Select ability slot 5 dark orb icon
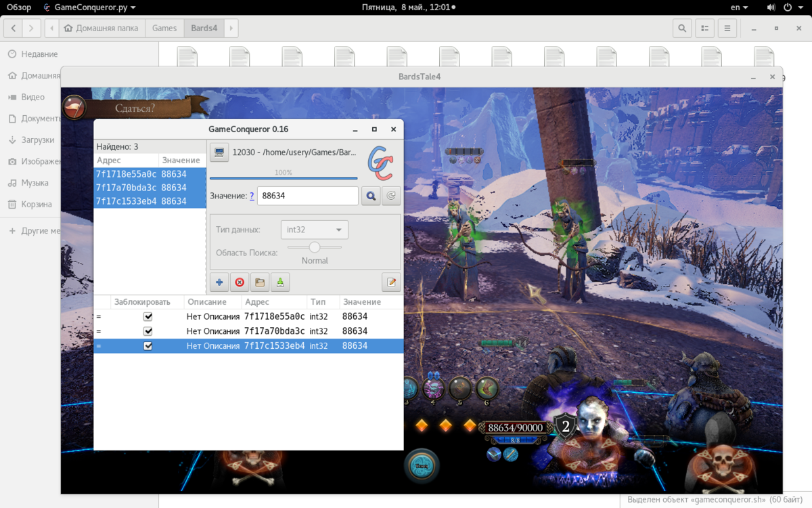Image resolution: width=812 pixels, height=508 pixels. click(460, 389)
